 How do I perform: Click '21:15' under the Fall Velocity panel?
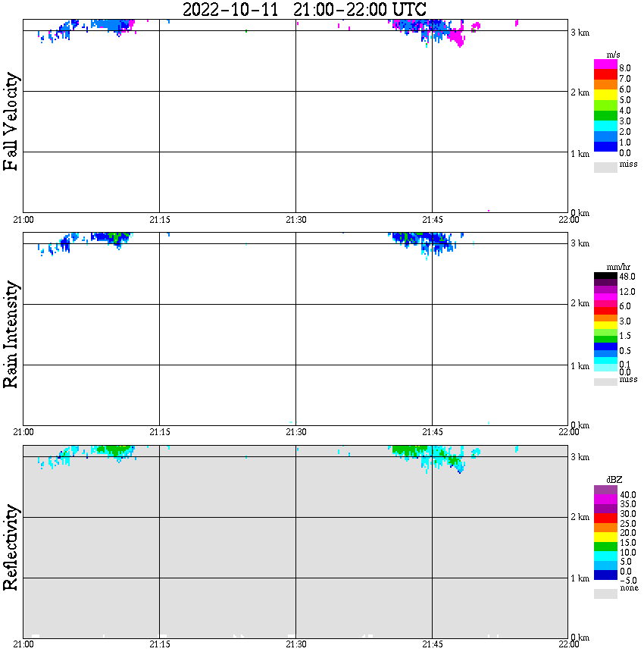[x=160, y=220]
